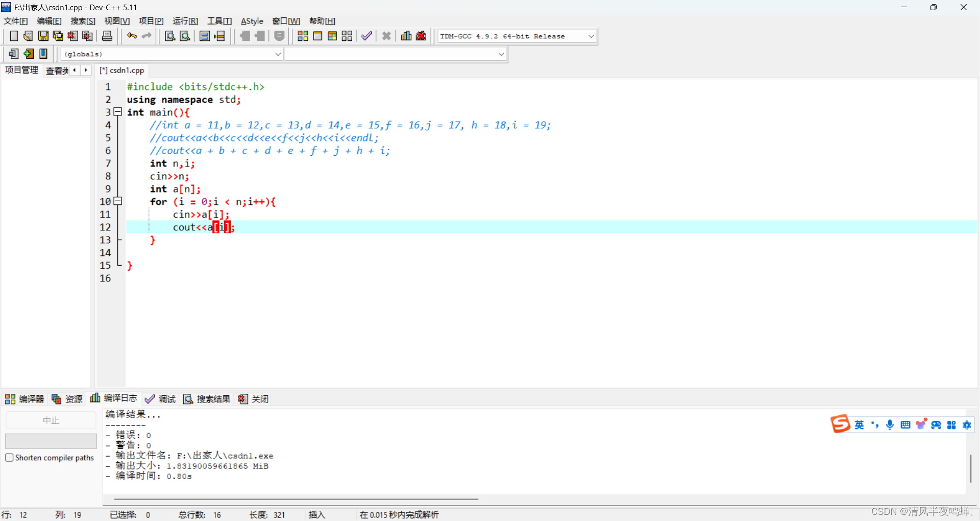
Task: Open Sogou game controller icon
Action: (x=936, y=425)
